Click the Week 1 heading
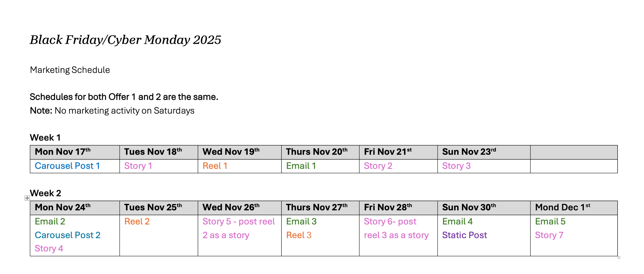This screenshot has width=644, height=274. (45, 138)
